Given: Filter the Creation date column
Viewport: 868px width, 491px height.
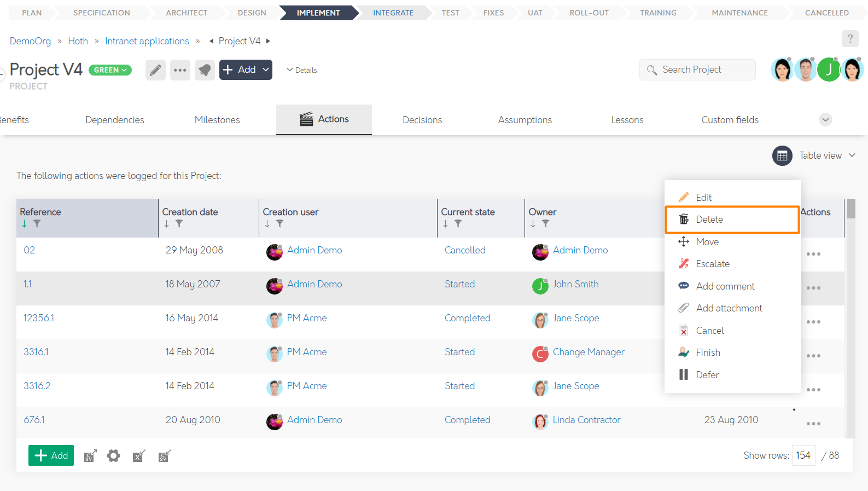Looking at the screenshot, I should [179, 224].
